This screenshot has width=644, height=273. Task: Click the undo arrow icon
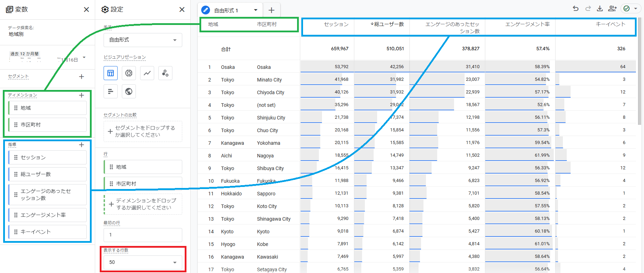click(576, 8)
